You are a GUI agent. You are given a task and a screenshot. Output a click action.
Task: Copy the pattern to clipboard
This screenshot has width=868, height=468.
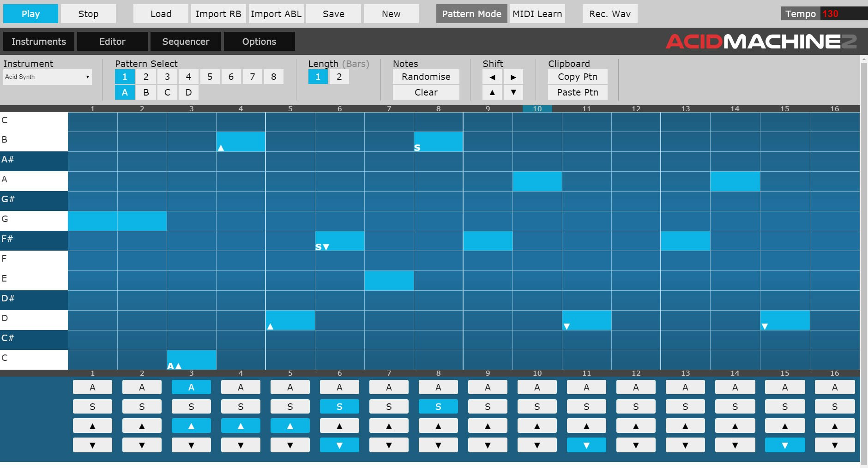pos(578,77)
